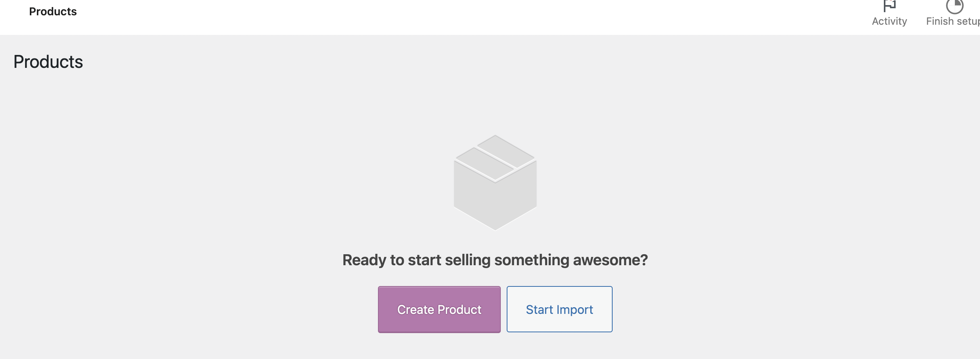Click the Activity label text
980x359 pixels.
[889, 21]
